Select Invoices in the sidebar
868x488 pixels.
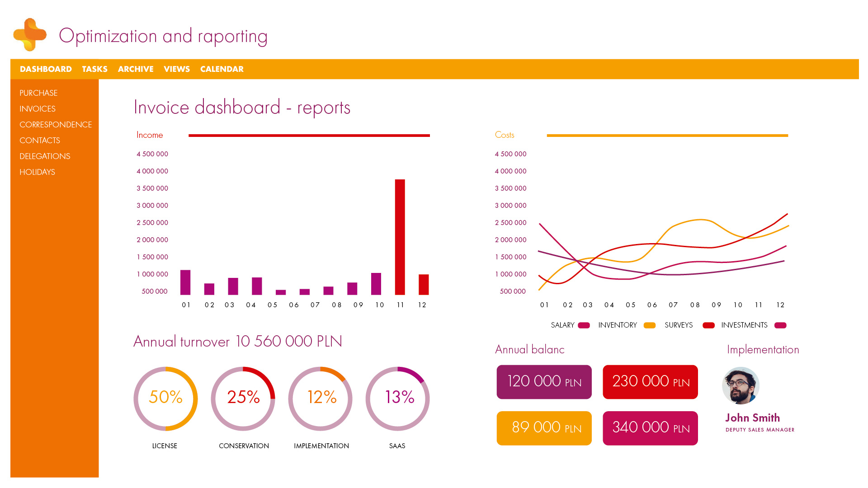(38, 109)
